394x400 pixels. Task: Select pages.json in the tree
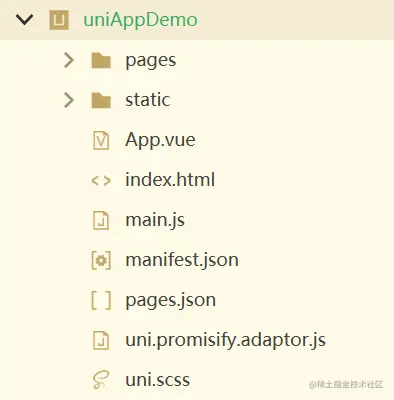(x=170, y=300)
